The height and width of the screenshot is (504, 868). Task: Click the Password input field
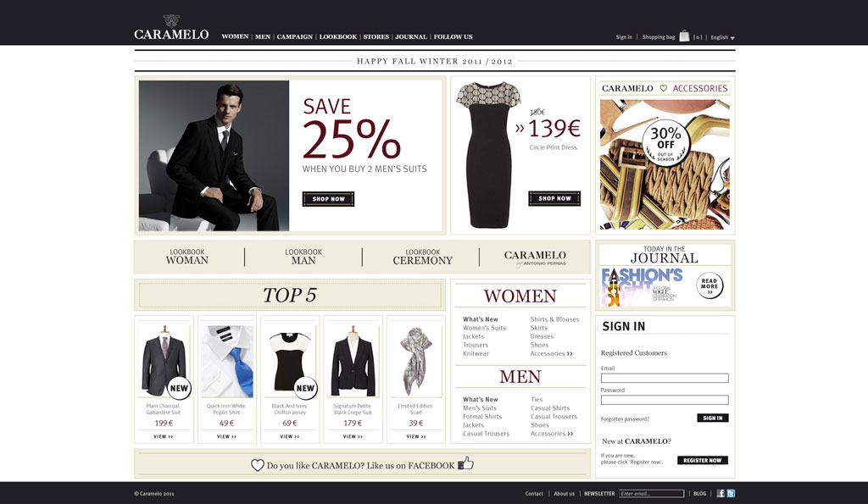[665, 400]
